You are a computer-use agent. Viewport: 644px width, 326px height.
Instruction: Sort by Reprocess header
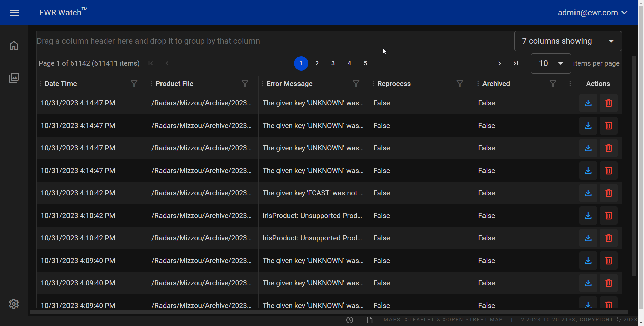(394, 84)
